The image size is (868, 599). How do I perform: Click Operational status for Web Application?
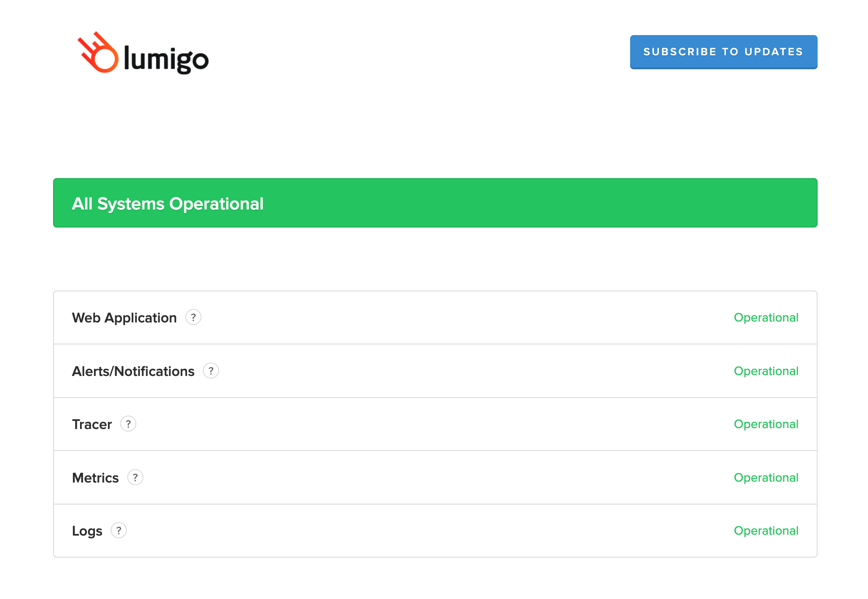pyautogui.click(x=765, y=318)
